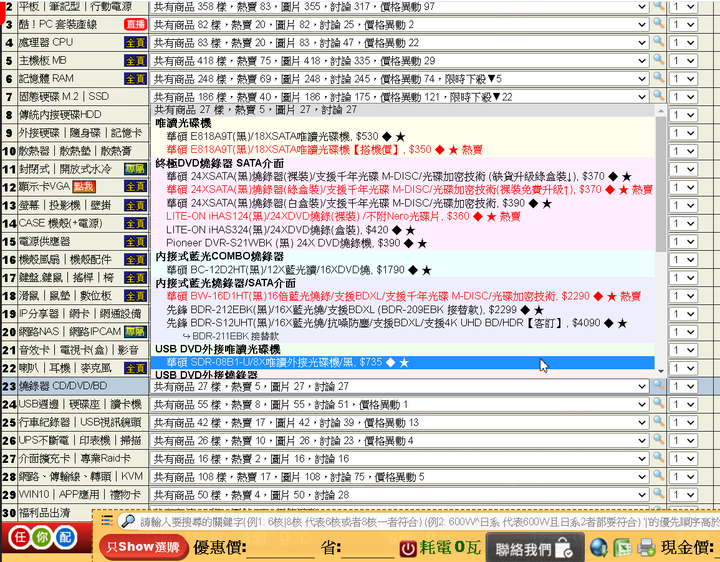The width and height of the screenshot is (720, 562).
Task: Click the 省 value field
Action: [367, 547]
